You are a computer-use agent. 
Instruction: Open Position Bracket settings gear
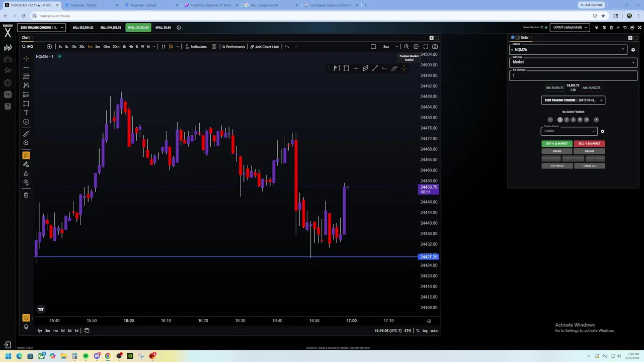[x=602, y=131]
